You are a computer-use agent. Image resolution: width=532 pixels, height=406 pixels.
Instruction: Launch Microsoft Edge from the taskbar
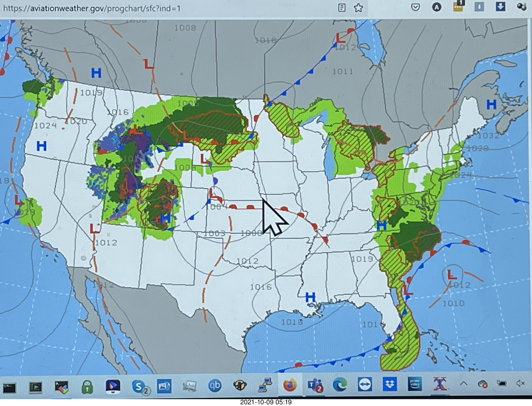tap(339, 384)
